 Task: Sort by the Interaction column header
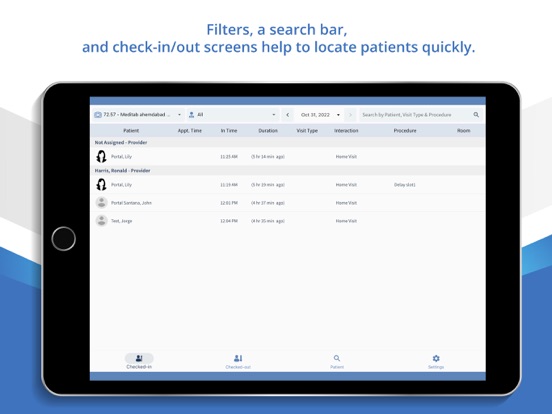(x=346, y=131)
